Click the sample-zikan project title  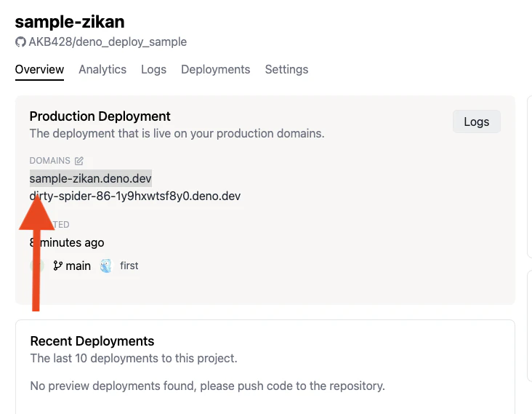point(70,22)
